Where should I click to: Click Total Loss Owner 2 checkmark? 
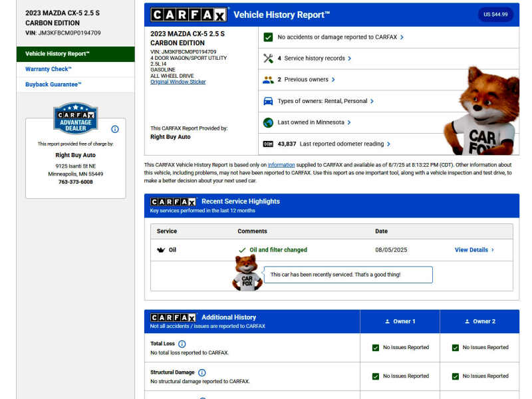(x=456, y=348)
